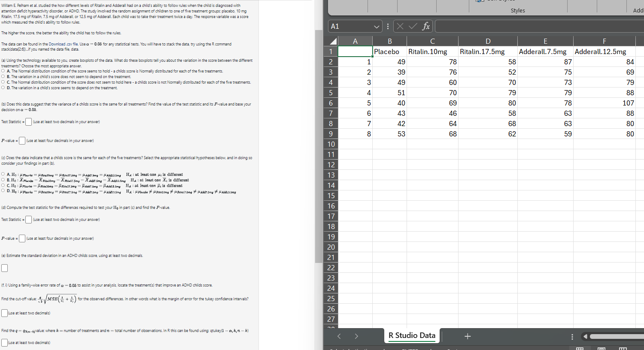Switch to Page Break Preview icon
This screenshot has width=644, height=350.
[x=623, y=348]
